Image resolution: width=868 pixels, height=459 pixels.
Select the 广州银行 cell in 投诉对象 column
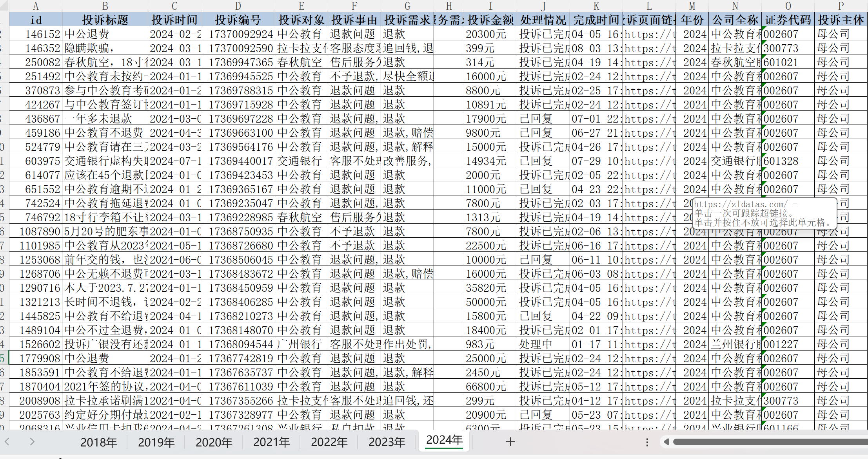pyautogui.click(x=301, y=345)
